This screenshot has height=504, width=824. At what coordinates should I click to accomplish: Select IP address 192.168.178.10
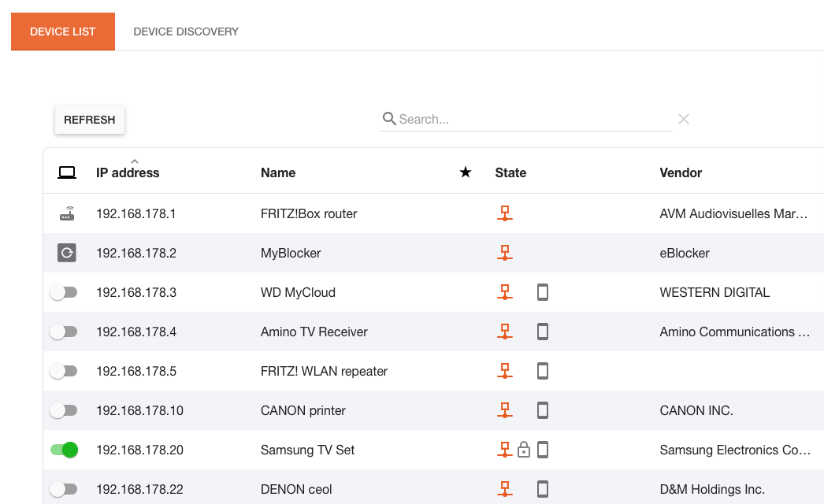tap(139, 411)
